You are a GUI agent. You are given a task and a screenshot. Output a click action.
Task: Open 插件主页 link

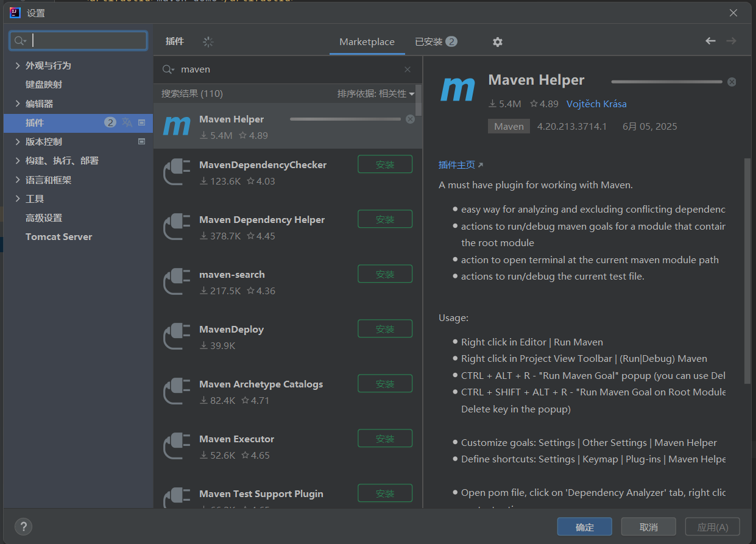click(461, 165)
